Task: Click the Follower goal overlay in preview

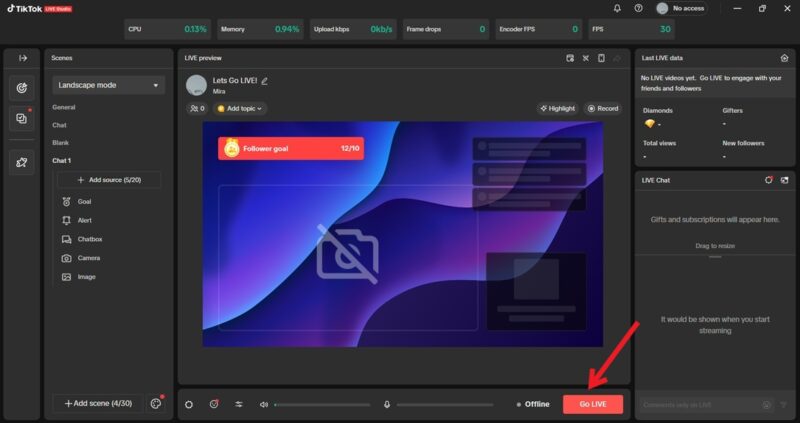Action: (291, 148)
